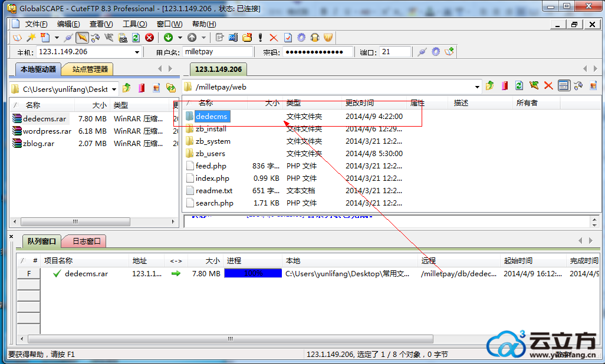Screen dimensions: 605x364
Task: Switch to the 本地驱动器 tab
Action: (38, 70)
